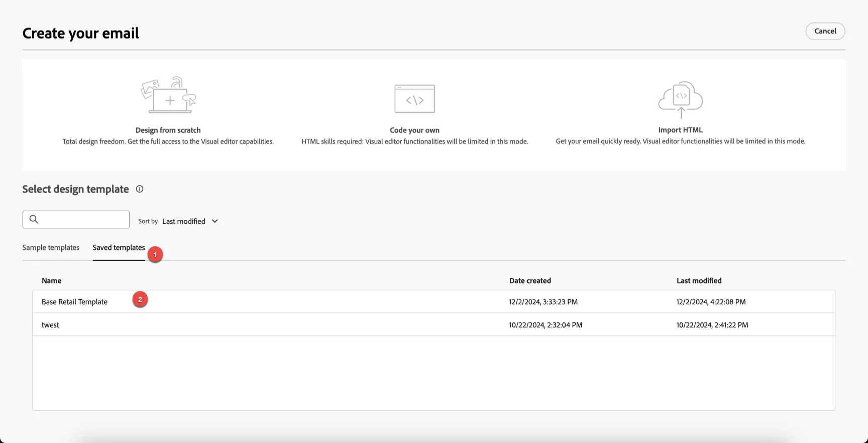This screenshot has height=443, width=868.
Task: Click the Design from scratch illustration icon
Action: (x=168, y=95)
